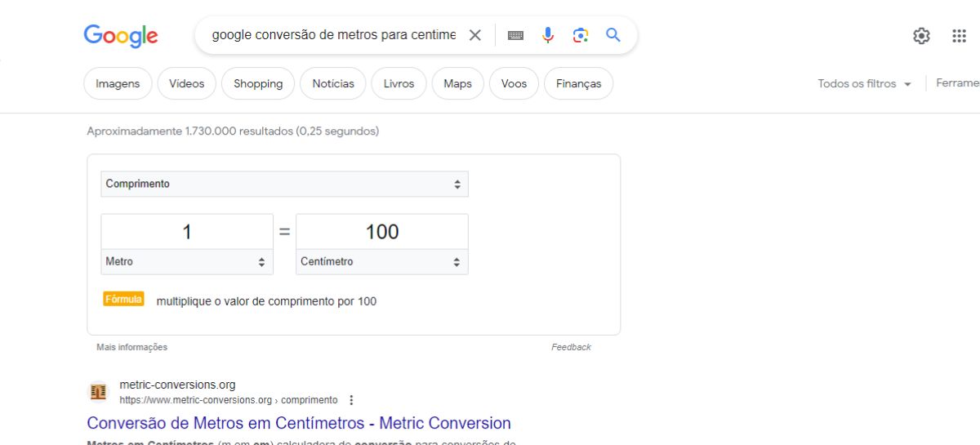Search by image with Google Lens icon
Viewport: 980px width, 445px height.
[x=581, y=35]
